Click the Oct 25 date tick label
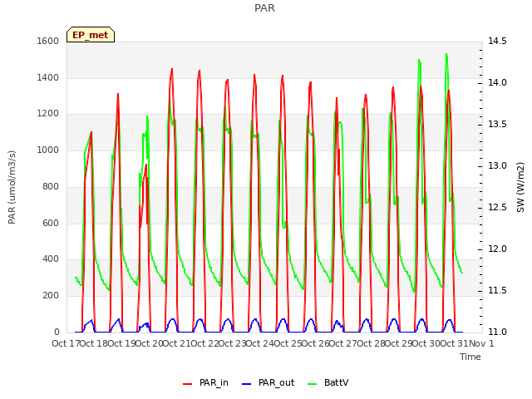 tap(288, 343)
